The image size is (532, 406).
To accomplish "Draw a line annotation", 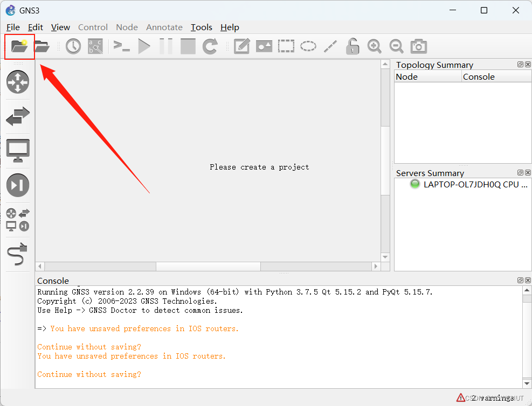I will pyautogui.click(x=330, y=46).
